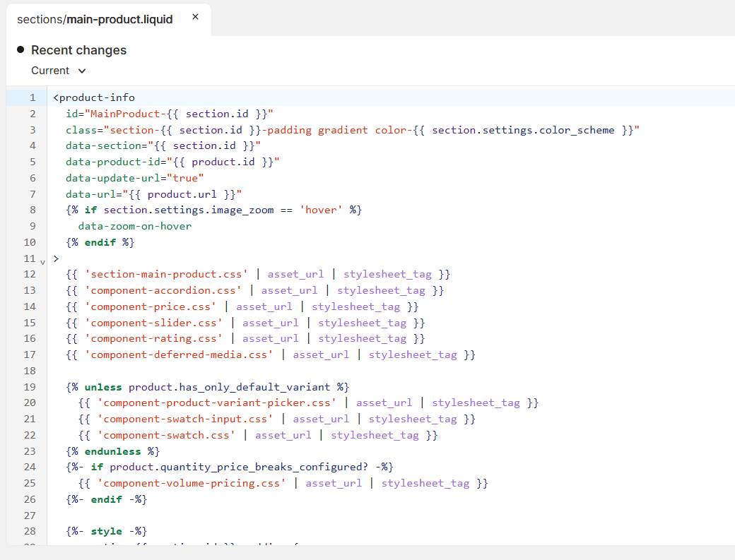Click line number 18 in gutter
This screenshot has width=735, height=560.
pos(30,371)
